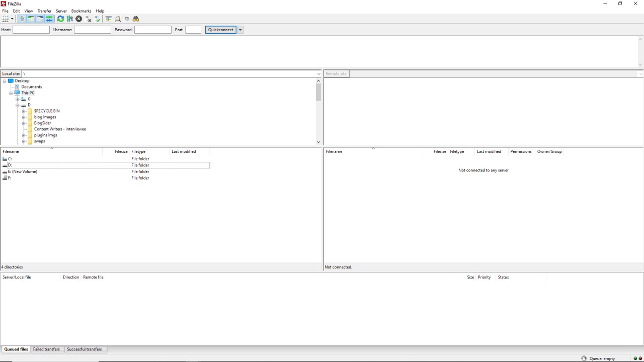Click the Priority column header in queue
Viewport: 644px width, 362px height.
(485, 277)
